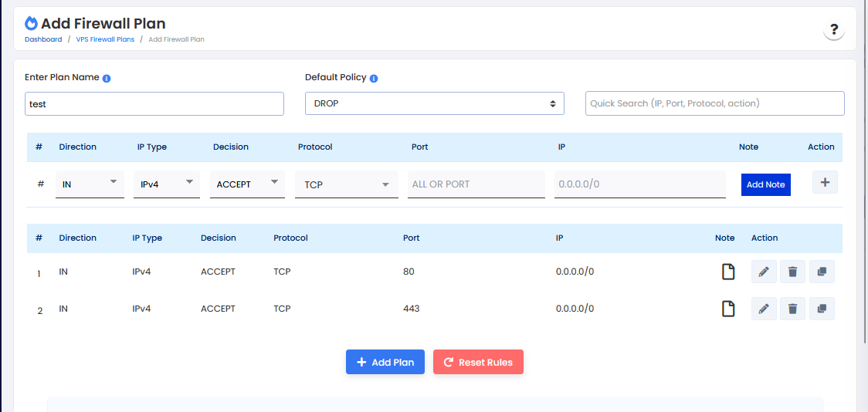Image resolution: width=868 pixels, height=412 pixels.
Task: Edit firewall rule 1 for port 80
Action: click(x=764, y=272)
